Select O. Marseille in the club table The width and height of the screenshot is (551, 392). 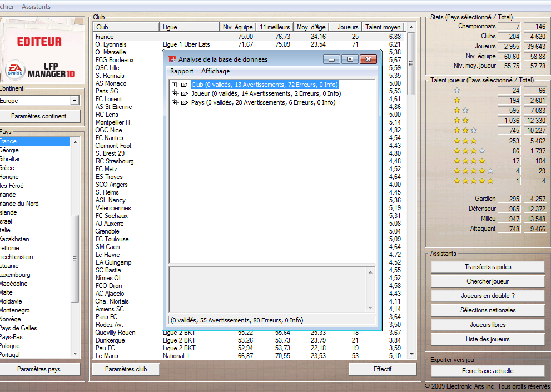(110, 52)
